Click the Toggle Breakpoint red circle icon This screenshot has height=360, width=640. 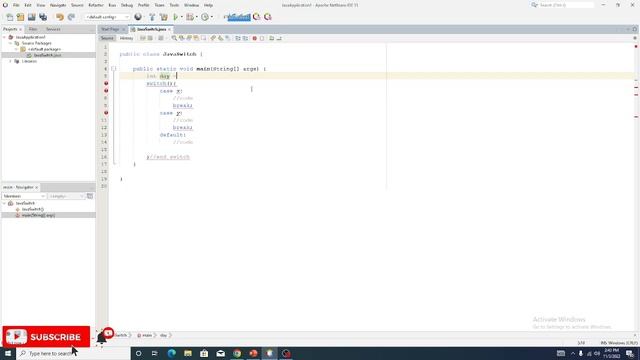point(254,38)
